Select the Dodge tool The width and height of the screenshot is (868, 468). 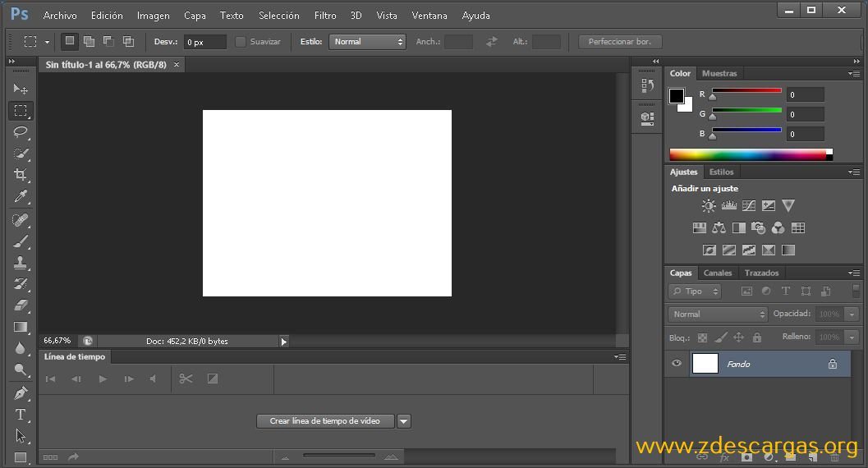(x=21, y=369)
